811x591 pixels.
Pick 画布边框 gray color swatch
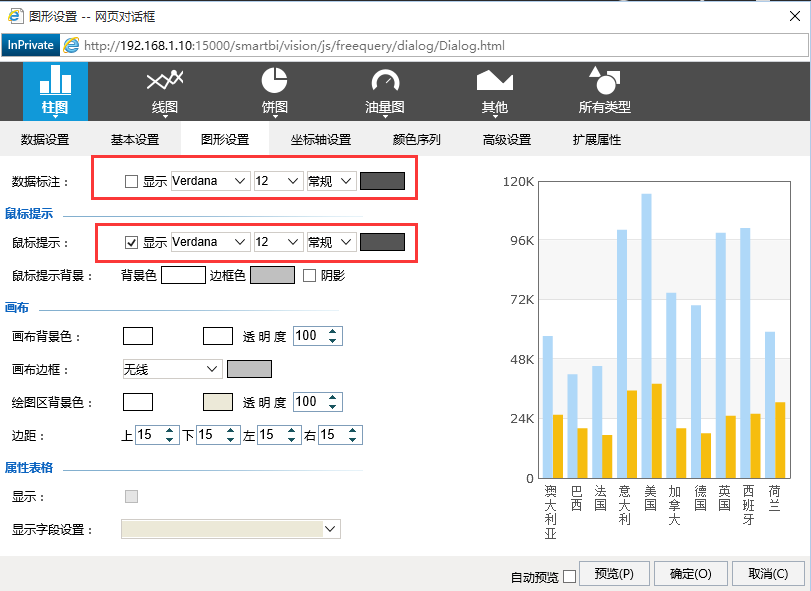[x=249, y=369]
